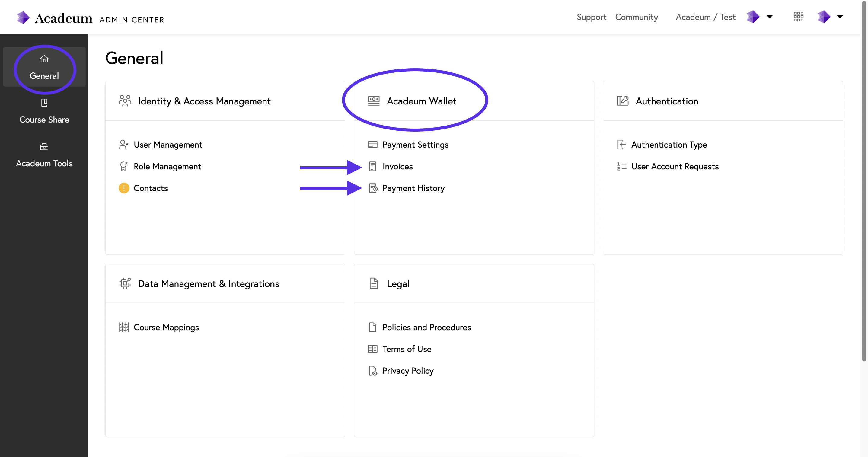This screenshot has width=868, height=457.
Task: Click the Invoices document icon
Action: 373,166
